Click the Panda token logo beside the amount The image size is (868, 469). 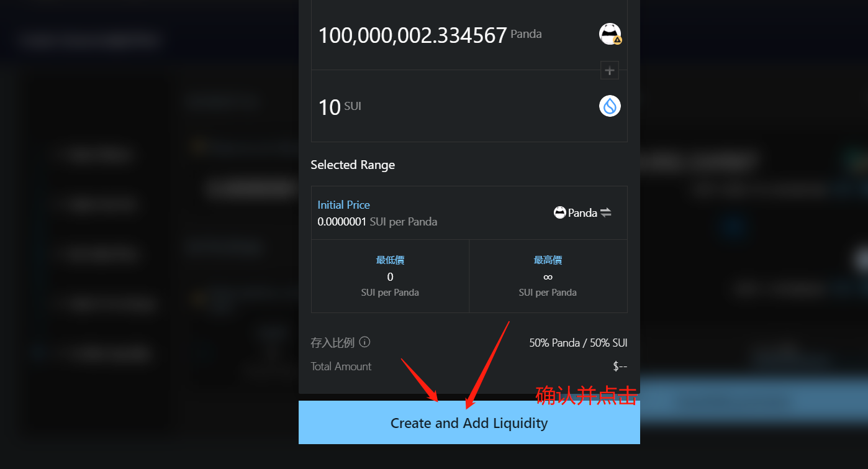pos(610,34)
